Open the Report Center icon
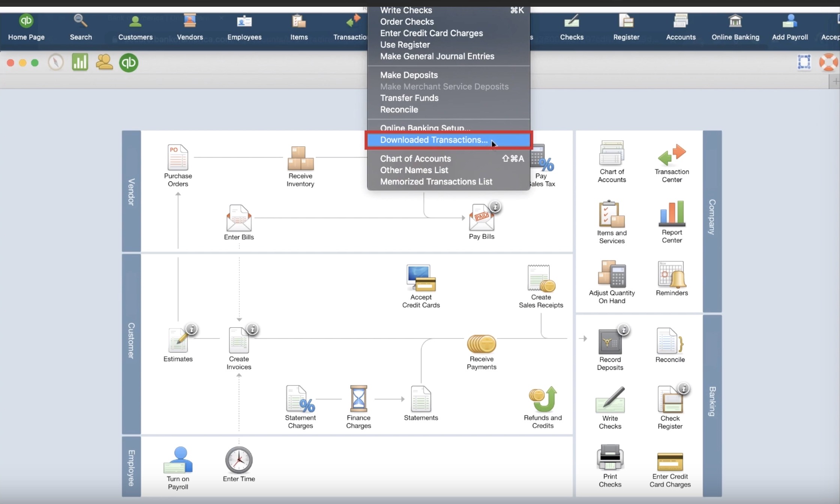 [x=672, y=213]
